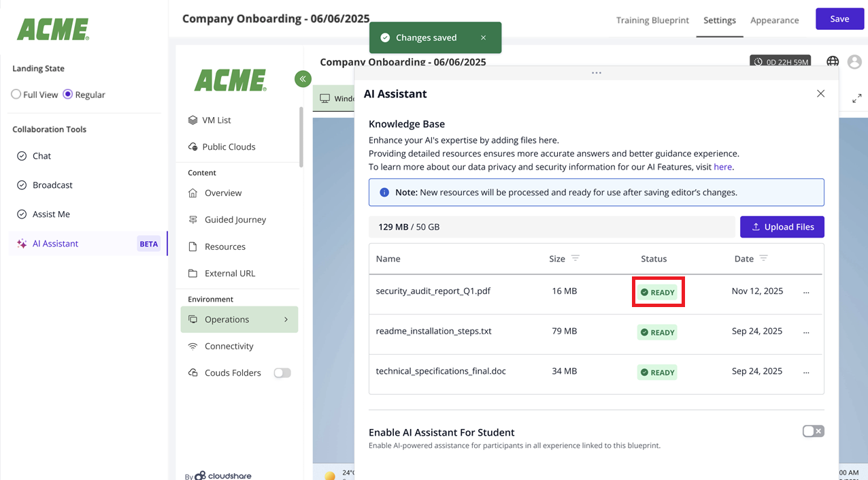The image size is (868, 480).
Task: Click the info icon in the Note banner
Action: click(x=384, y=193)
